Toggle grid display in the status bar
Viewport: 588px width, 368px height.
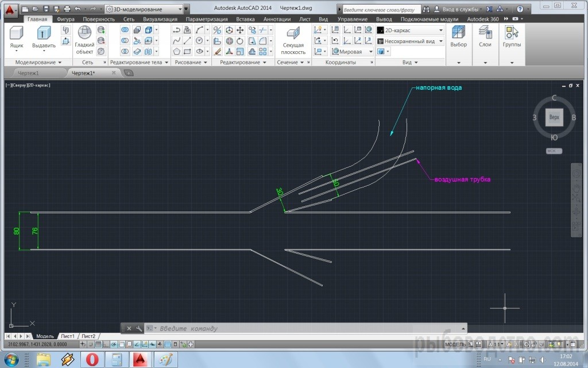pyautogui.click(x=98, y=344)
